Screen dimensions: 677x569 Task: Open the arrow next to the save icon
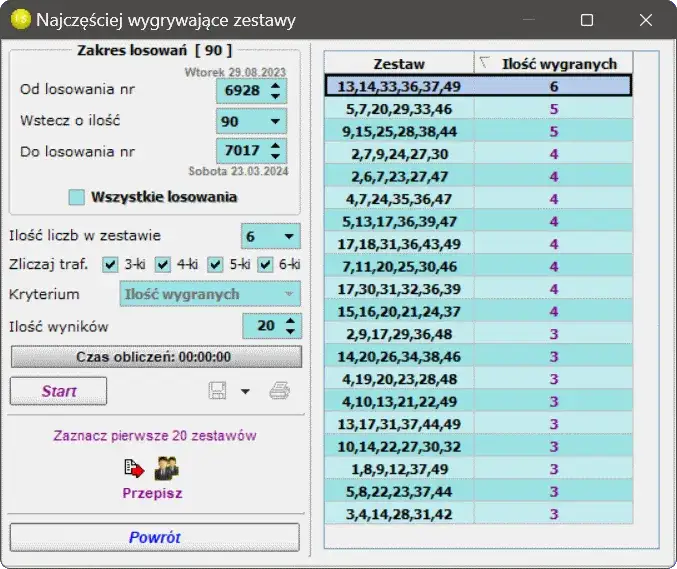(246, 391)
